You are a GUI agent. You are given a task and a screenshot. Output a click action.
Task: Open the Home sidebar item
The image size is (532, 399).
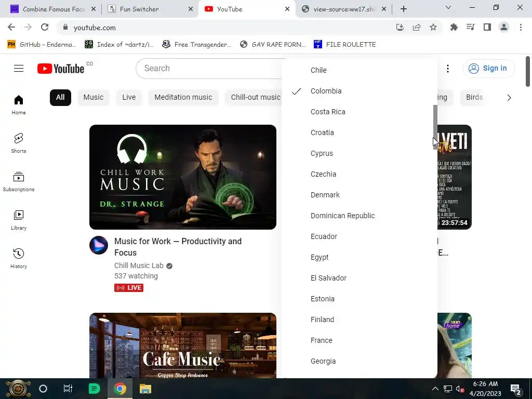click(x=19, y=105)
